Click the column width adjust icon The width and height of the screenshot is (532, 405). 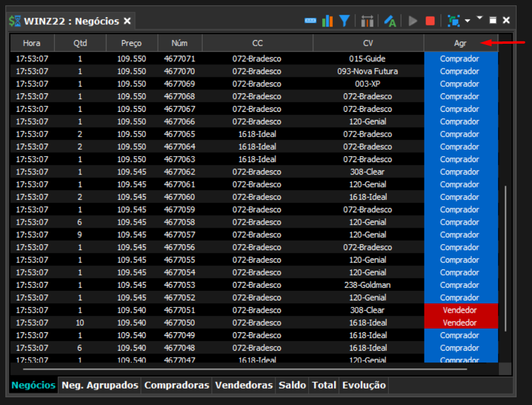coord(367,21)
